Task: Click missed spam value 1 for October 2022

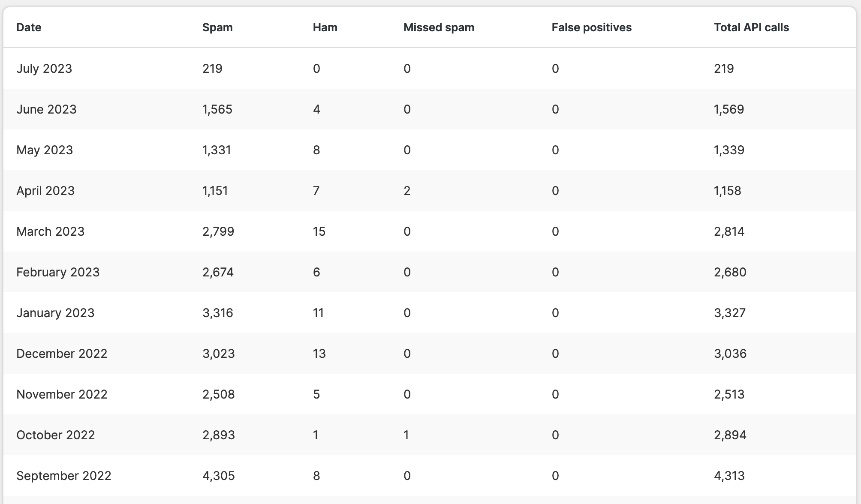Action: [406, 435]
